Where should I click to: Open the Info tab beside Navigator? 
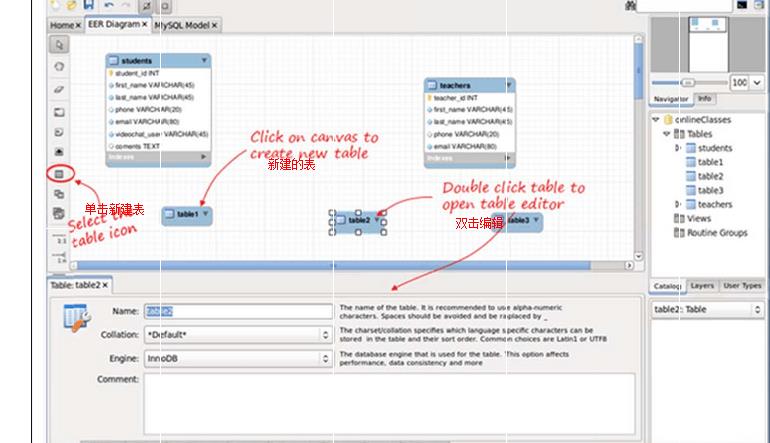[x=705, y=99]
